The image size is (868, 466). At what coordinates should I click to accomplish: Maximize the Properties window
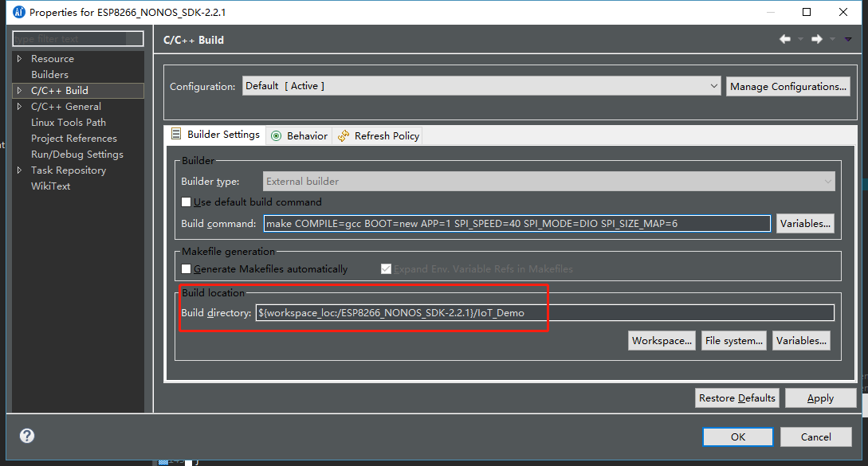(x=807, y=12)
